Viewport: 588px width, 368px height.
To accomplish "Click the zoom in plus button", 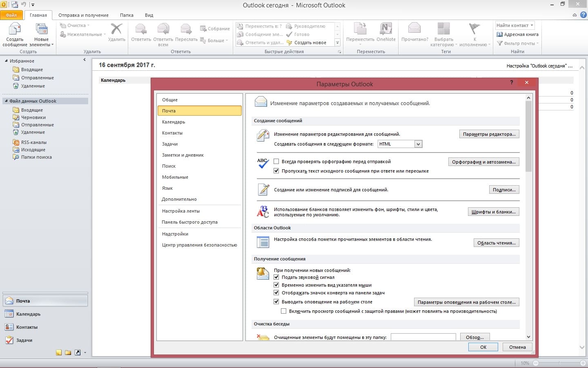I will pos(583,363).
